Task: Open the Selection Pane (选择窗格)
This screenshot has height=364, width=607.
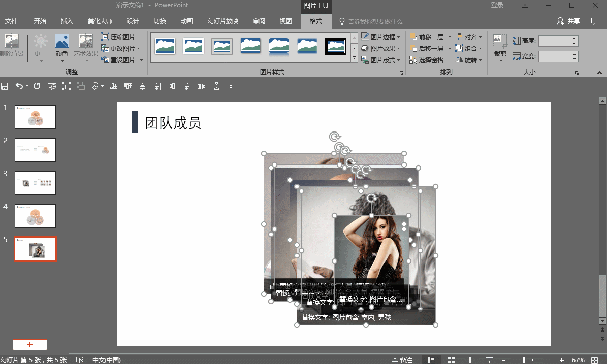Action: point(427,60)
